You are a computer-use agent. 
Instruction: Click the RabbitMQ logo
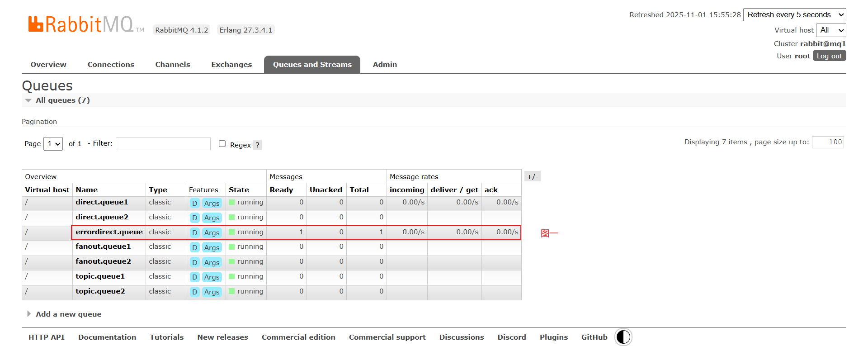pyautogui.click(x=86, y=24)
